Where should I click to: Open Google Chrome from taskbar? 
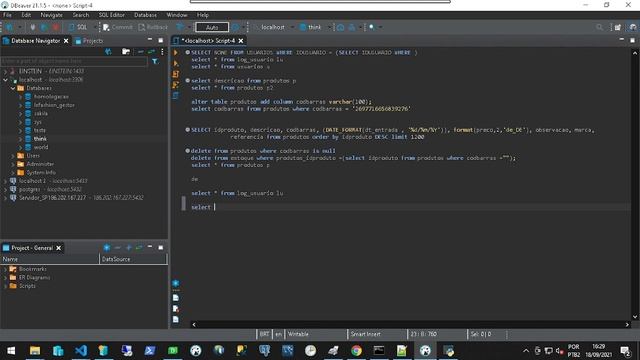click(x=356, y=351)
